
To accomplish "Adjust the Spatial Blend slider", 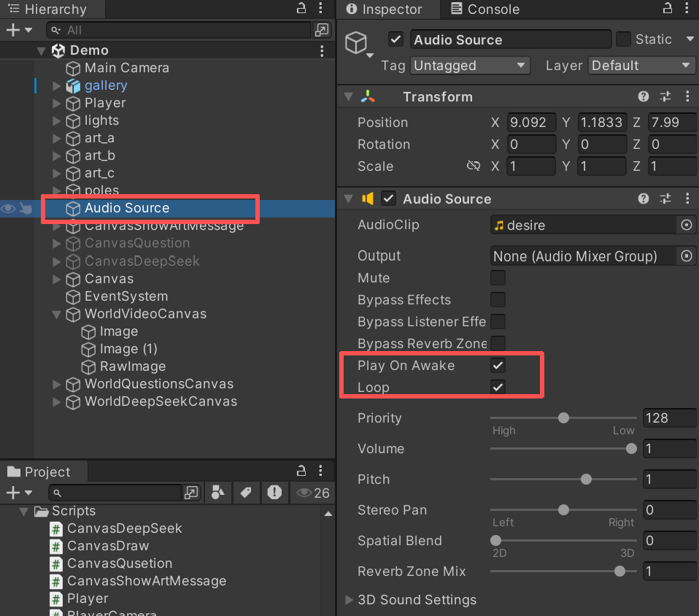I will coord(563,541).
